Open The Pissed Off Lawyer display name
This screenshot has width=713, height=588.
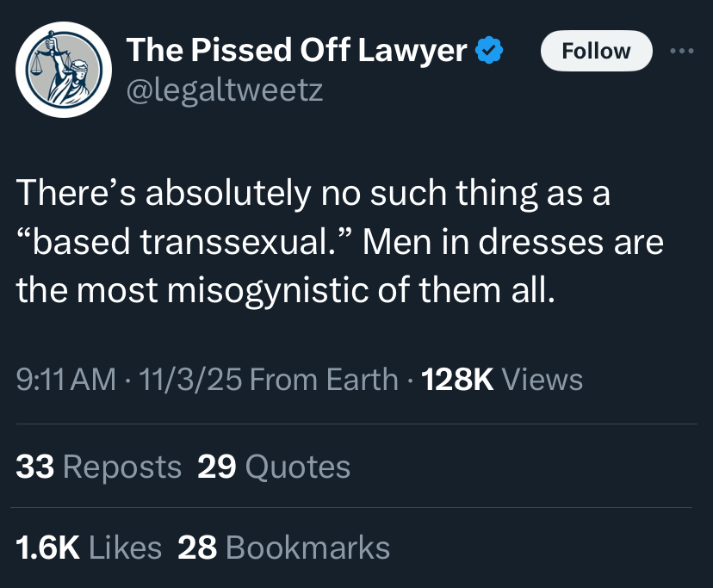click(x=296, y=50)
